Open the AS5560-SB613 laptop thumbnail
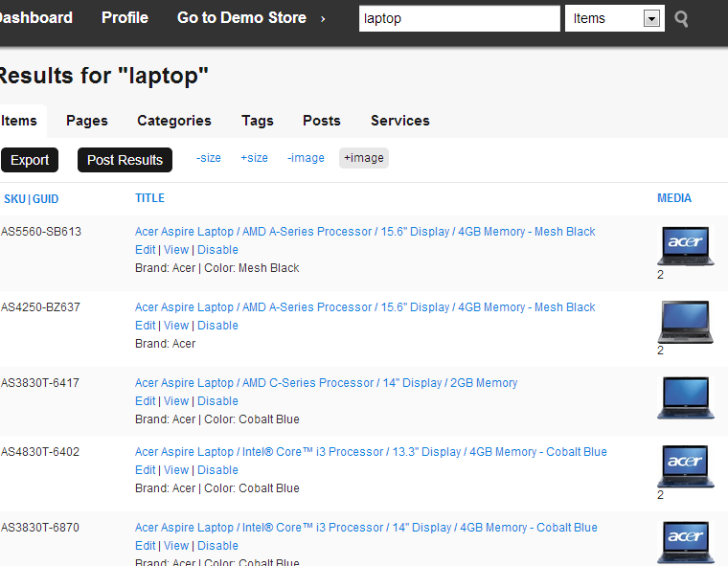The height and width of the screenshot is (566, 728). pyautogui.click(x=686, y=245)
